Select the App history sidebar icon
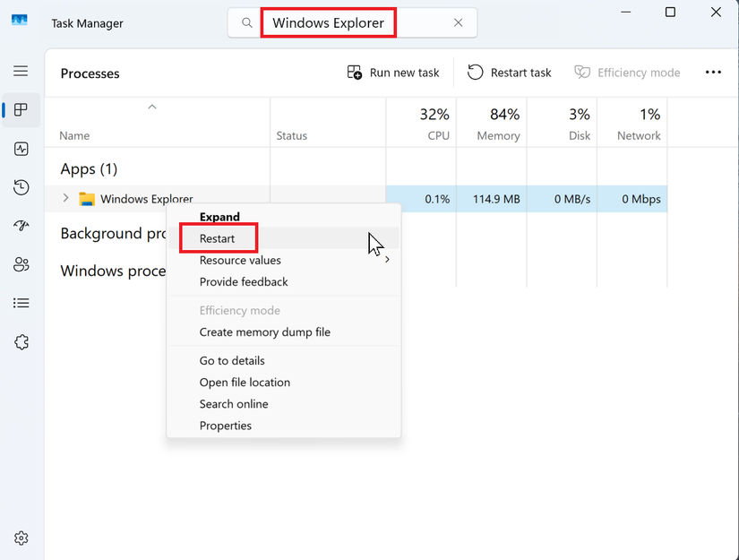Screen dimensions: 739x560 tap(21, 187)
